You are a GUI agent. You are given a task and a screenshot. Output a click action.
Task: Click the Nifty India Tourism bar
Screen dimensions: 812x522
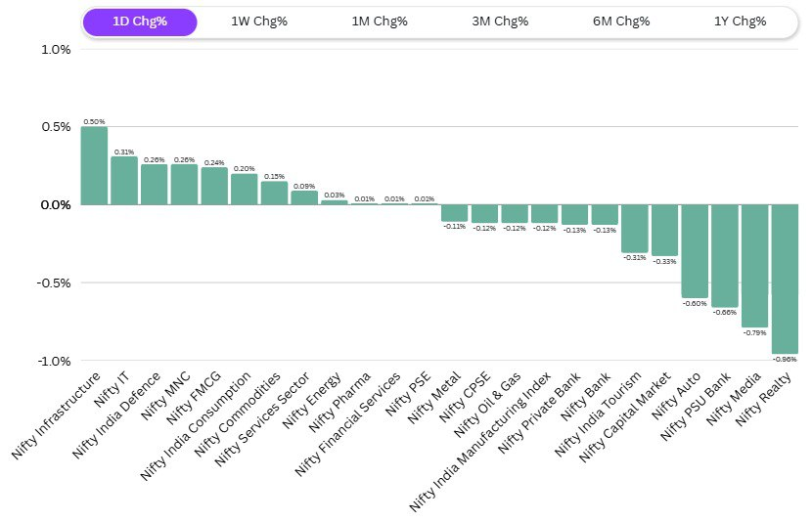click(x=635, y=228)
